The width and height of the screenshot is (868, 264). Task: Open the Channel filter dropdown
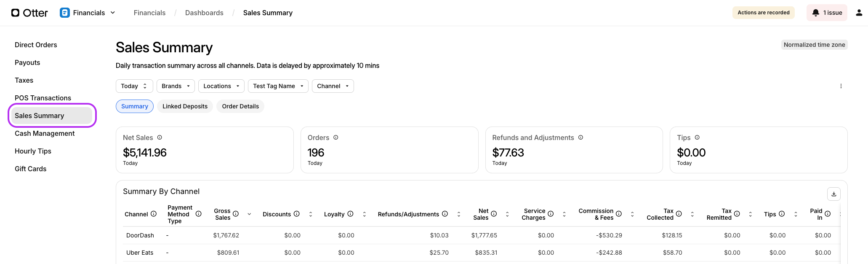point(333,86)
